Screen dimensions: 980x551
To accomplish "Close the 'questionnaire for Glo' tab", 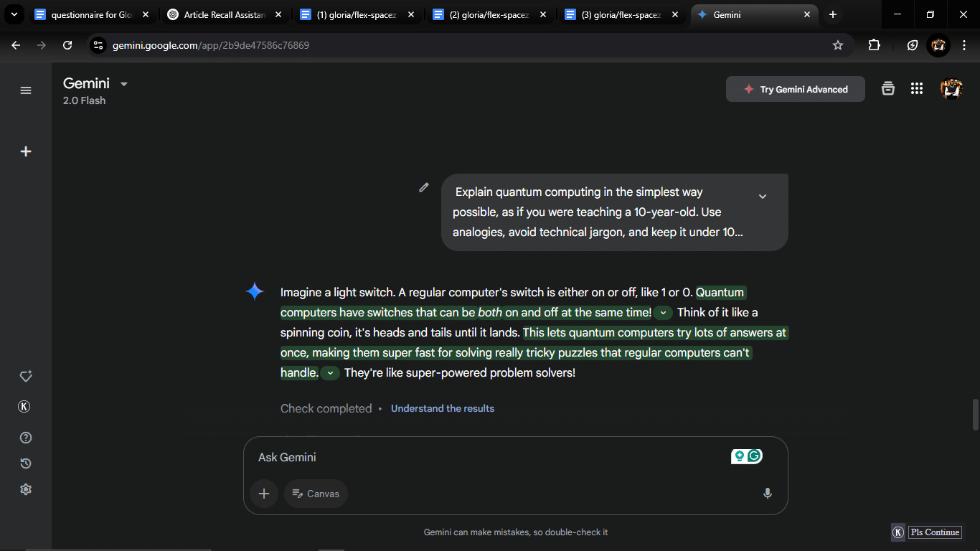I will click(145, 14).
